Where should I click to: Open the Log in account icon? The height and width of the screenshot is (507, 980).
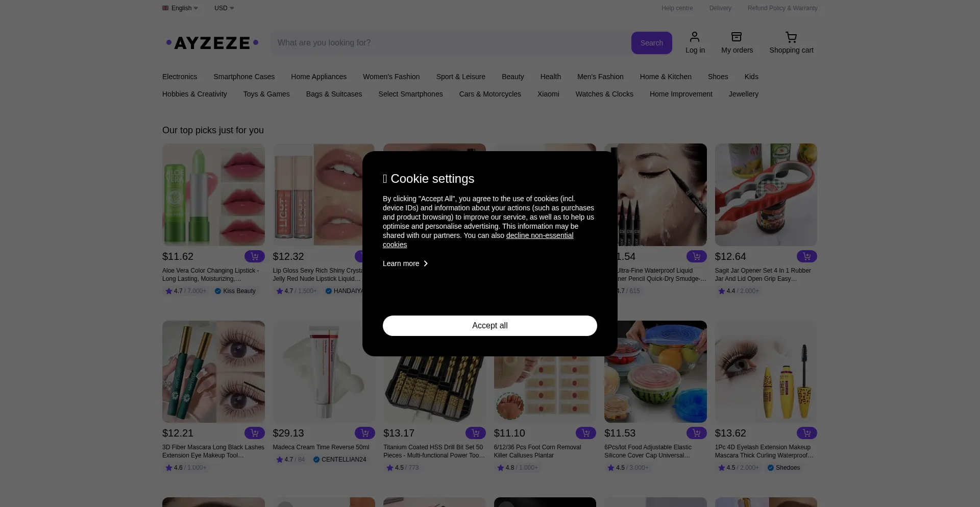tap(695, 42)
